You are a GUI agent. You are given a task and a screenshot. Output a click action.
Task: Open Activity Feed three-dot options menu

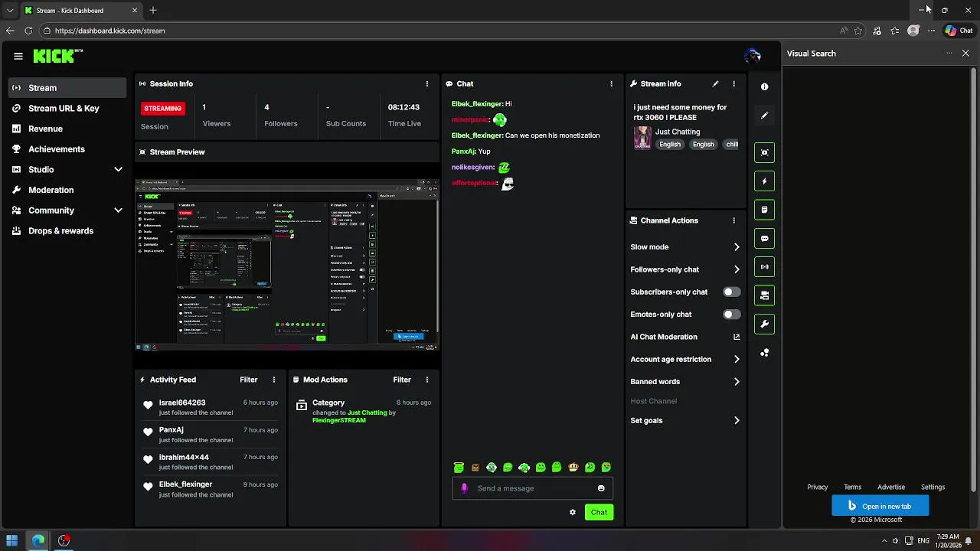[x=274, y=380]
